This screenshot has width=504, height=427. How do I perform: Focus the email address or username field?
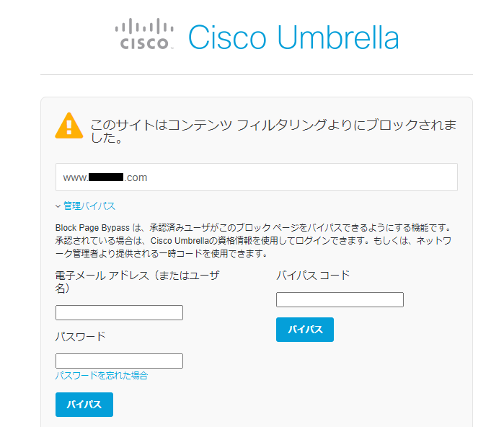coord(119,312)
